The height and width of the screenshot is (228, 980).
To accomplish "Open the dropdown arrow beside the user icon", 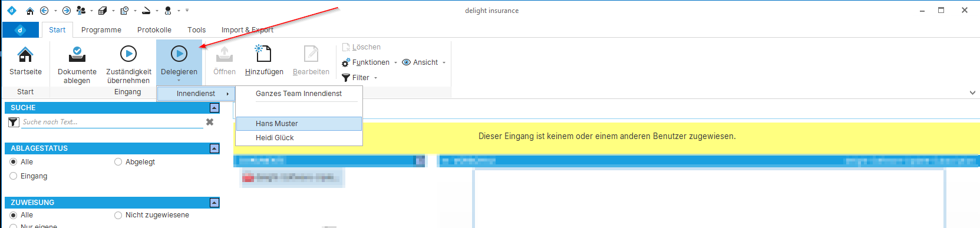I will (179, 11).
